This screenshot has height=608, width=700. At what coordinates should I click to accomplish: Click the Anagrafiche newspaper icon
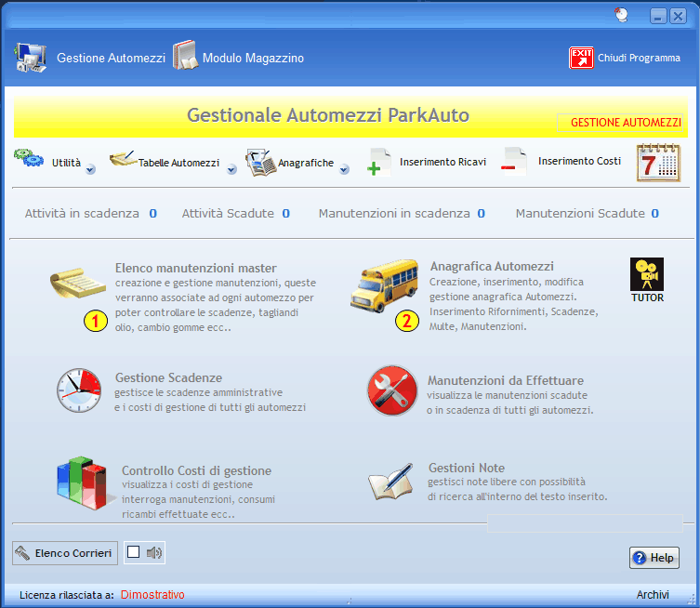coord(260,163)
